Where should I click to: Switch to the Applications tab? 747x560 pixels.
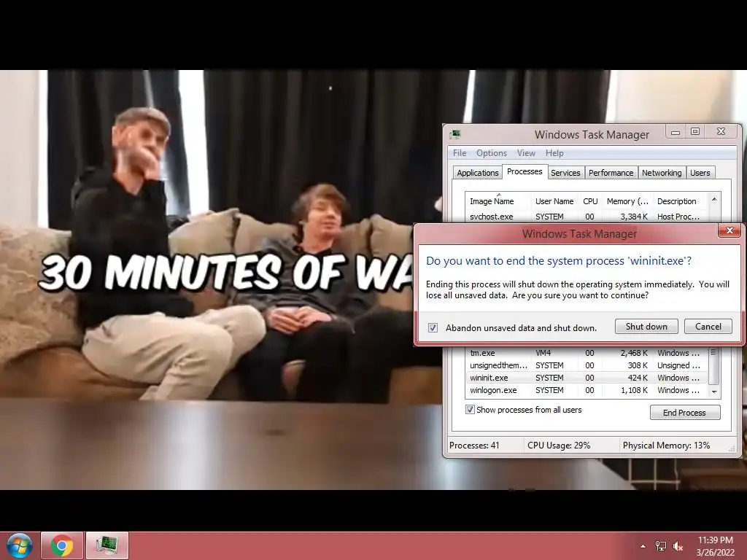point(477,173)
